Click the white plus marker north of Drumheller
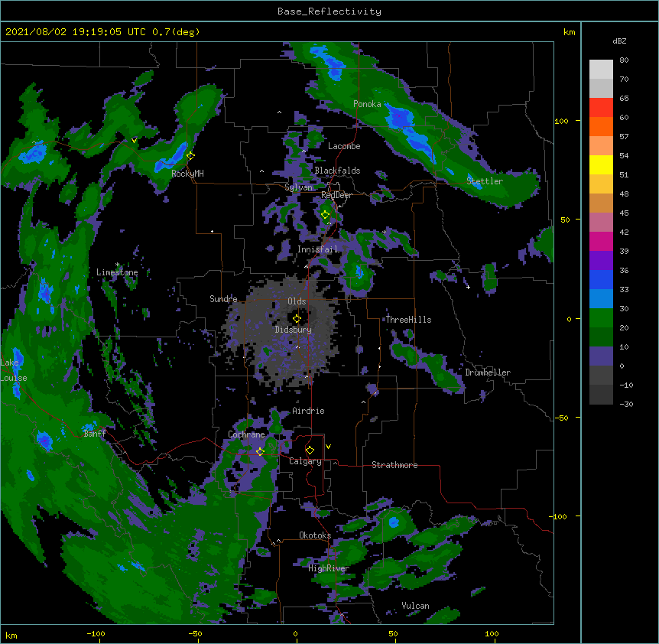Image resolution: width=659 pixels, height=644 pixels. (468, 287)
